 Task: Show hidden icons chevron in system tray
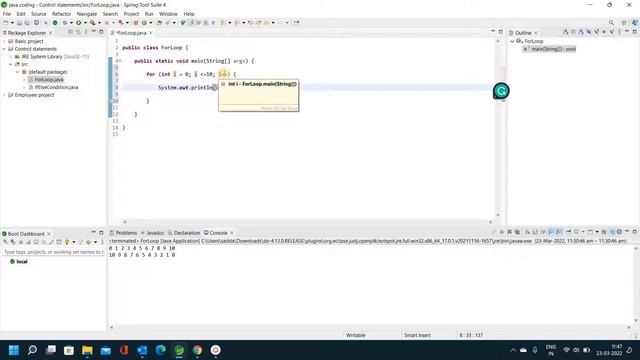[x=513, y=350]
